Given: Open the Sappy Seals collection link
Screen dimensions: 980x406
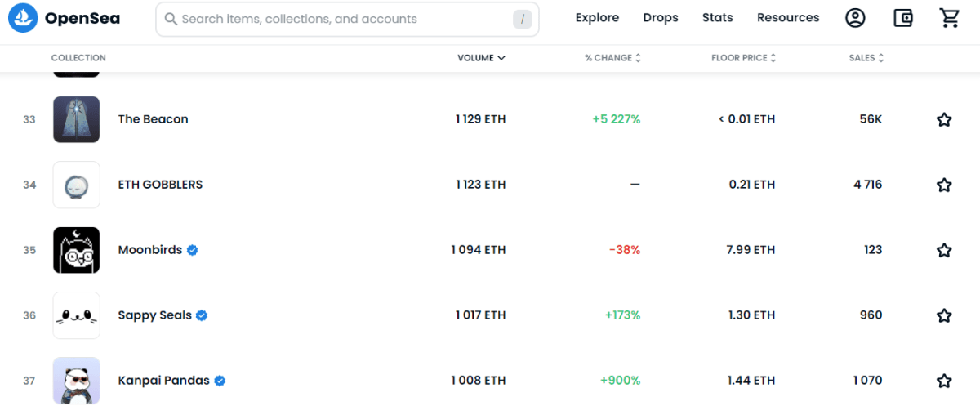Looking at the screenshot, I should (154, 315).
